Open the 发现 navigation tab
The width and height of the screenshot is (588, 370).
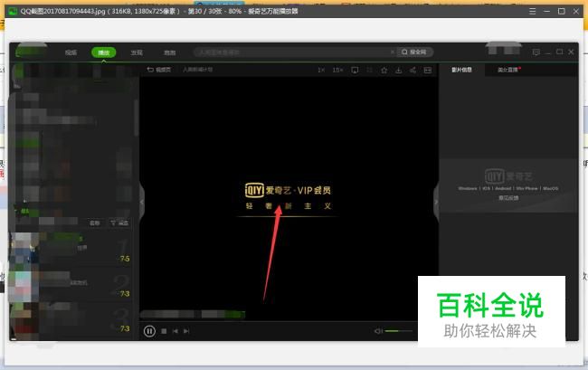[x=137, y=52]
